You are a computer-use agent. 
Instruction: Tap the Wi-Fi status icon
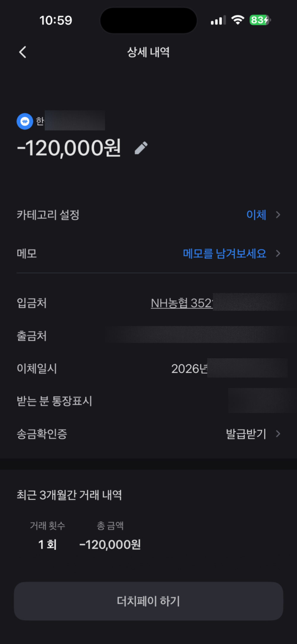[238, 20]
